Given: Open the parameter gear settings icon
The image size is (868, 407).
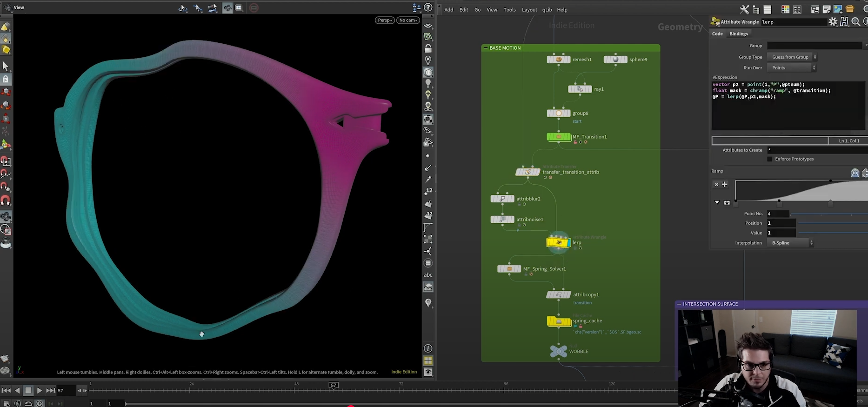Looking at the screenshot, I should click(x=833, y=22).
